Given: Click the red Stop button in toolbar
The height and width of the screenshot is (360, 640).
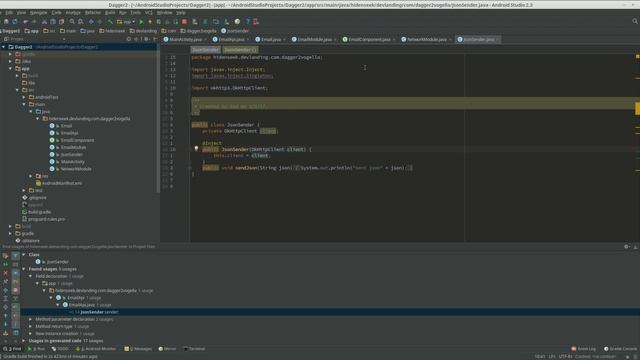Looking at the screenshot, I should [x=184, y=22].
